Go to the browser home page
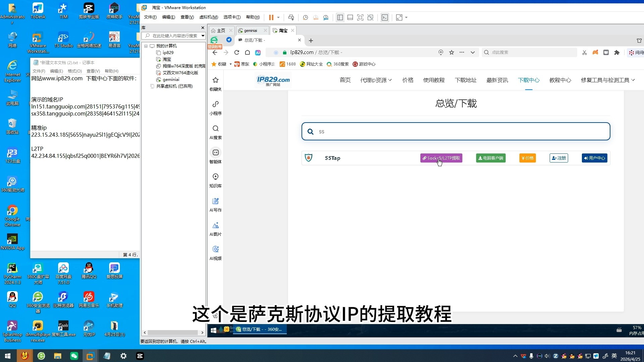The image size is (644, 362). click(247, 52)
